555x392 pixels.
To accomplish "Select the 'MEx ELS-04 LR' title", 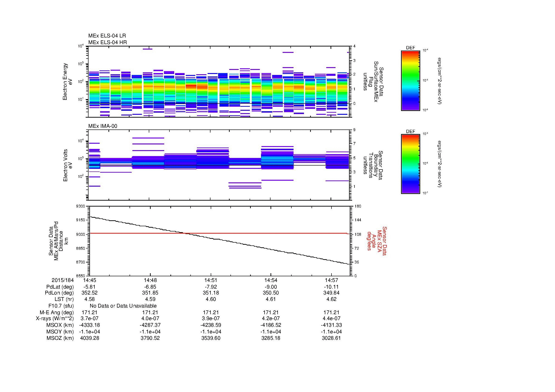I will click(107, 36).
